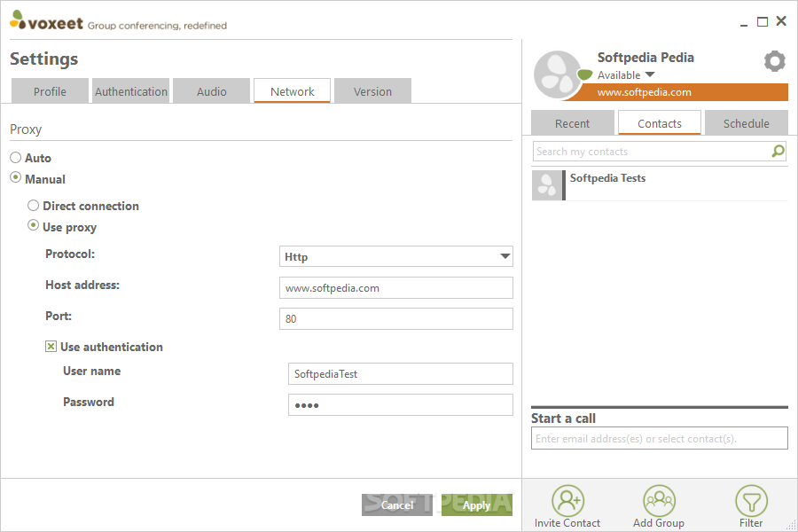Click the Invite Contact label
Image resolution: width=798 pixels, height=532 pixels.
(567, 523)
